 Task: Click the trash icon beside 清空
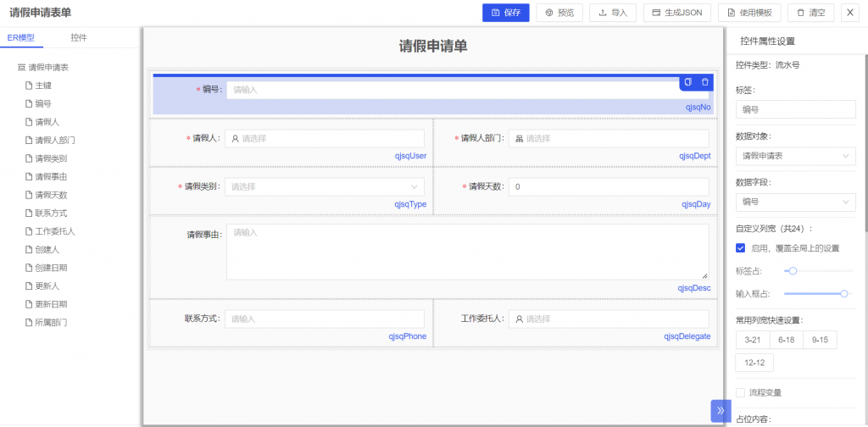(800, 13)
